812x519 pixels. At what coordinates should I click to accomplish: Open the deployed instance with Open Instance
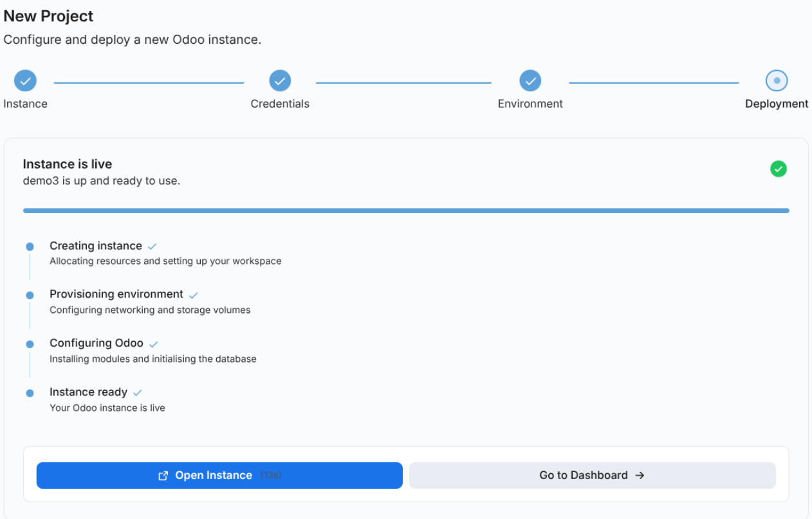pyautogui.click(x=219, y=475)
